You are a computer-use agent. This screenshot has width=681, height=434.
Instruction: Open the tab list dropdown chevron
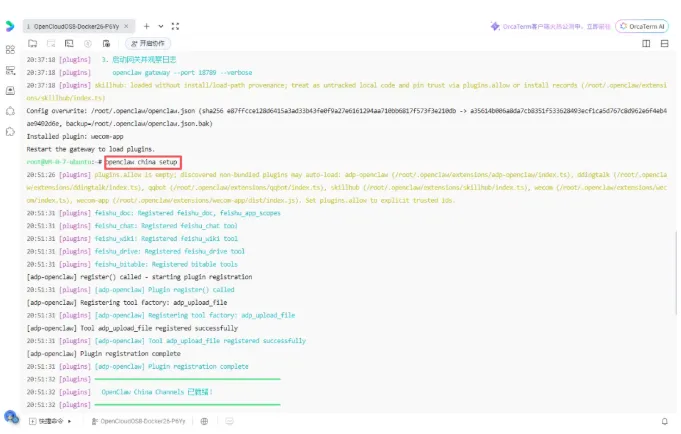(161, 27)
